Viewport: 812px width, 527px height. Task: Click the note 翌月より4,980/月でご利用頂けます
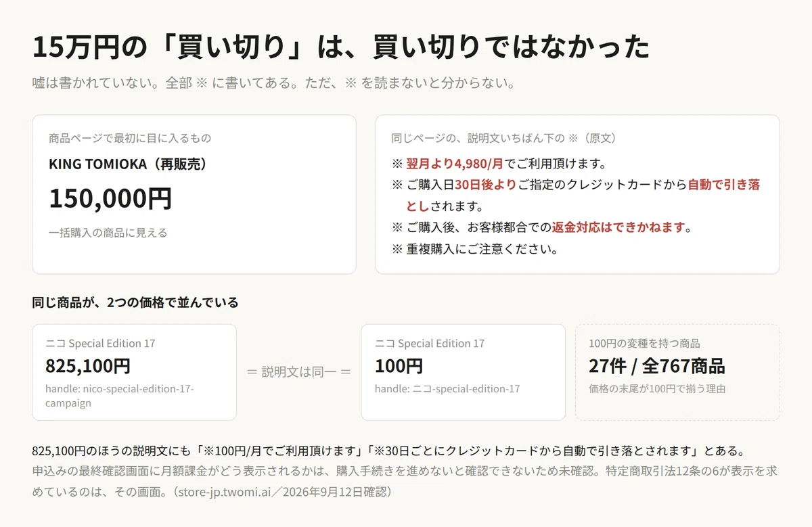tap(499, 164)
